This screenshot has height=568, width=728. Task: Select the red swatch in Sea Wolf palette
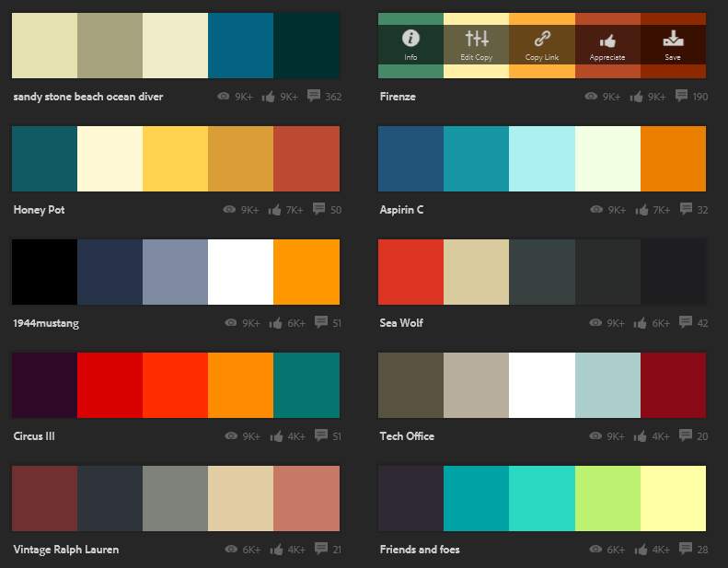pos(410,272)
